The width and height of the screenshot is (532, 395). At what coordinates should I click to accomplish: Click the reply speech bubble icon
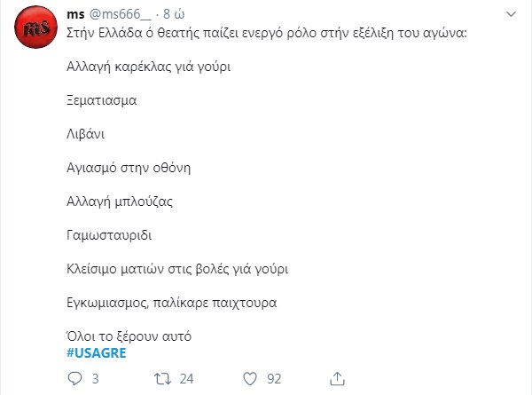pos(74,378)
